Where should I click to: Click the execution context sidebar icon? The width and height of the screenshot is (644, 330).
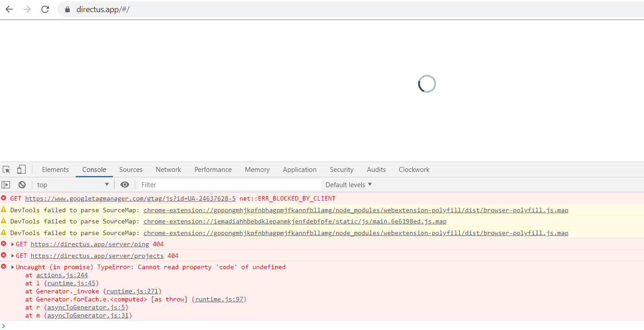click(6, 184)
